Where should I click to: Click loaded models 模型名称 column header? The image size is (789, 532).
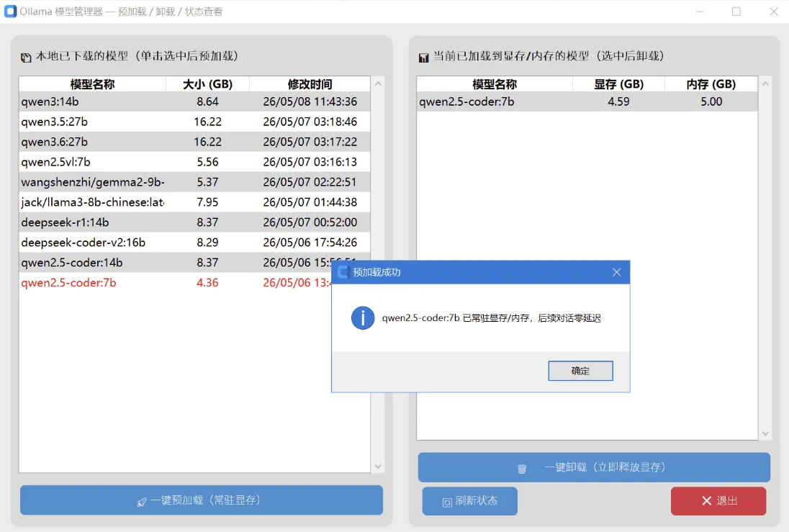[495, 84]
